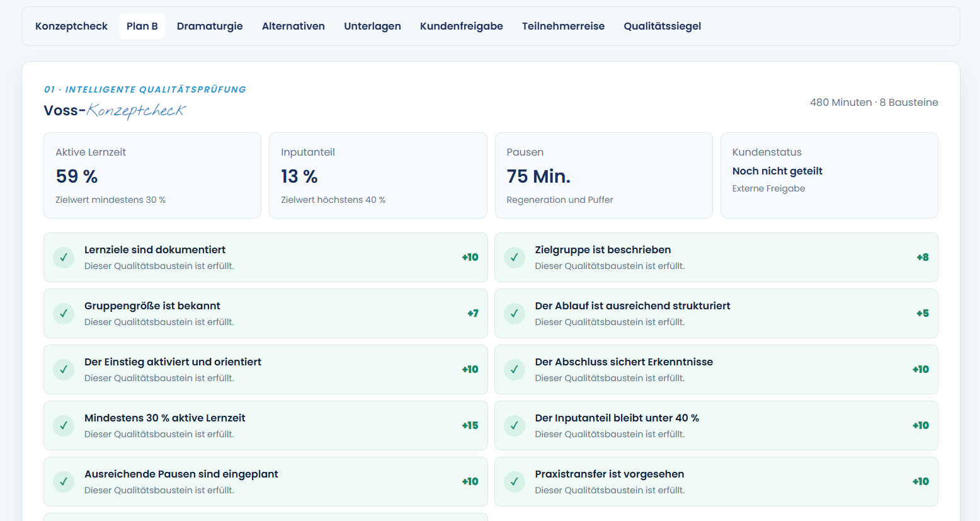Click 'Zielwert mindestens 30 %' text

(x=110, y=200)
